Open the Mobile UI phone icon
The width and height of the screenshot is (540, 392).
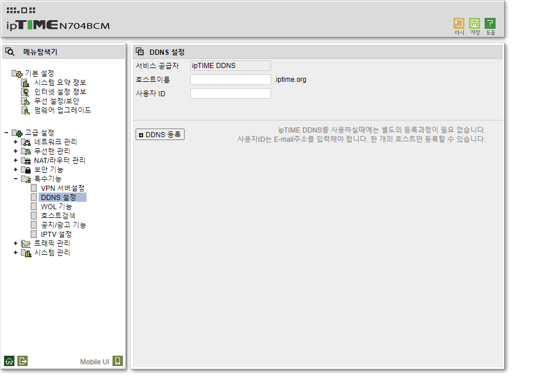[118, 361]
